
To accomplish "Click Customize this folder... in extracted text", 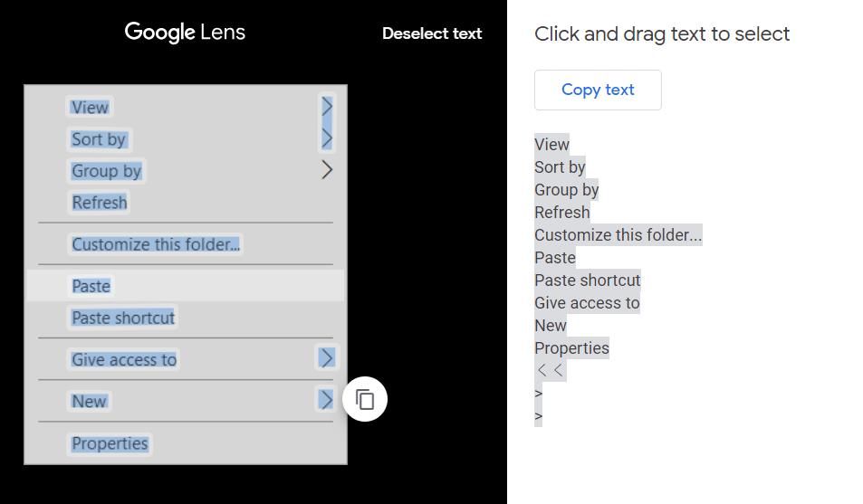I will (x=618, y=235).
